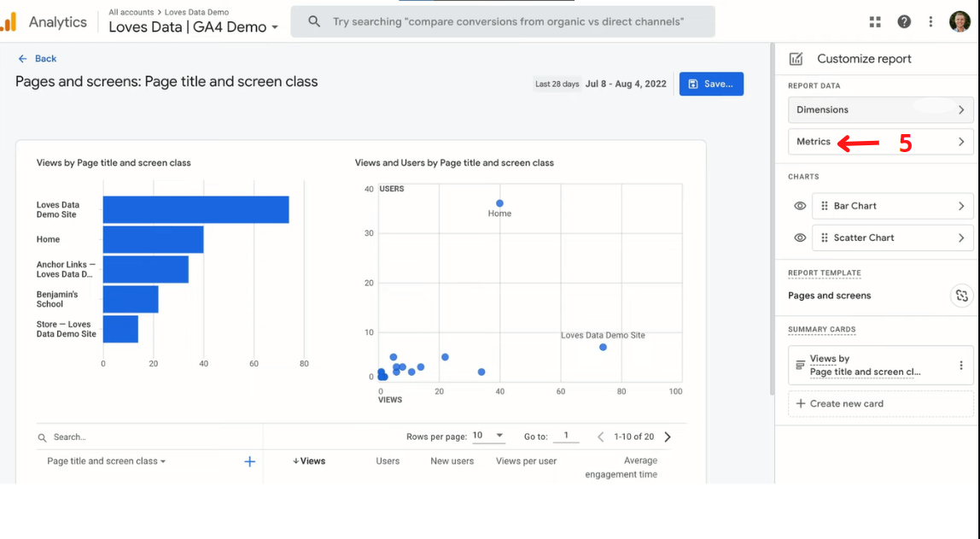980x539 pixels.
Task: Hide the Scatter Chart
Action: pyautogui.click(x=800, y=237)
